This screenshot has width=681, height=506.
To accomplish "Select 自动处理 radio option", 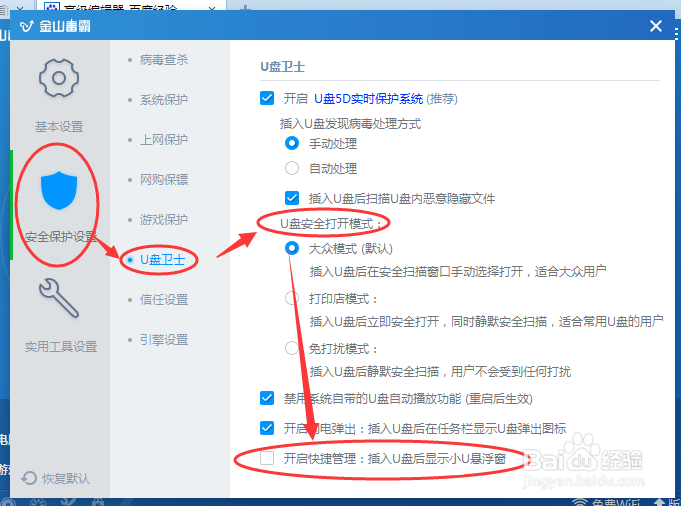I will coord(292,168).
